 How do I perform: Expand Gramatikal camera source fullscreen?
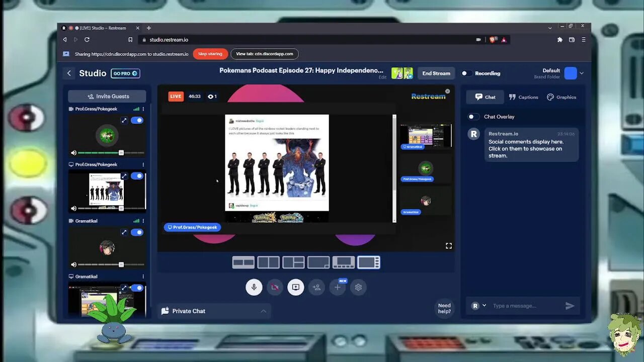pyautogui.click(x=124, y=232)
